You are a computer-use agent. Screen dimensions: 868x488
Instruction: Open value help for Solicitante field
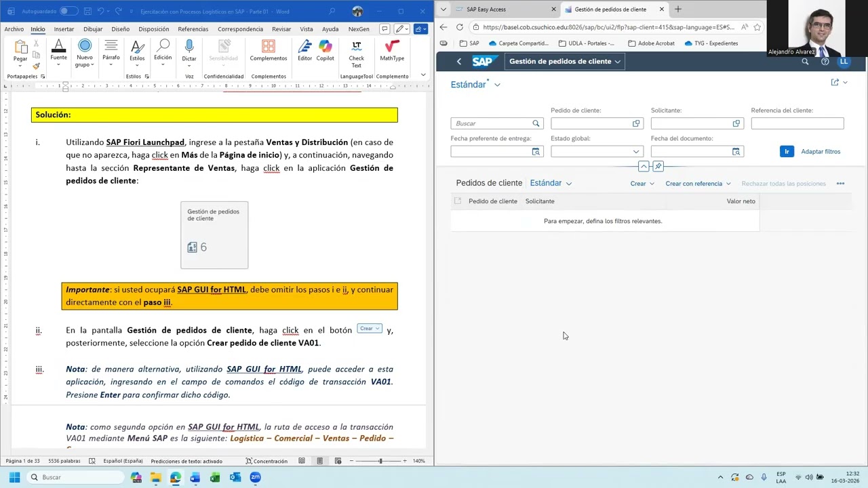[736, 123]
